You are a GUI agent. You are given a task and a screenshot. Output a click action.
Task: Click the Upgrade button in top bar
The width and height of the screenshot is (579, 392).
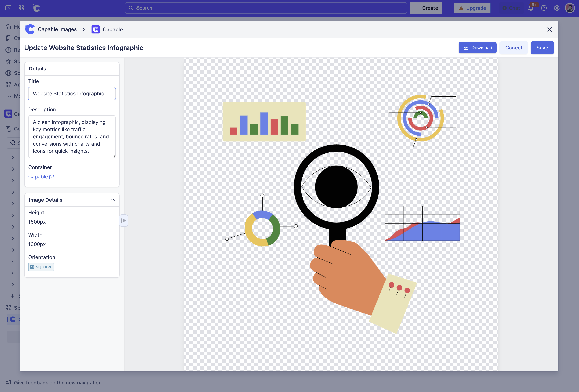click(x=472, y=7)
